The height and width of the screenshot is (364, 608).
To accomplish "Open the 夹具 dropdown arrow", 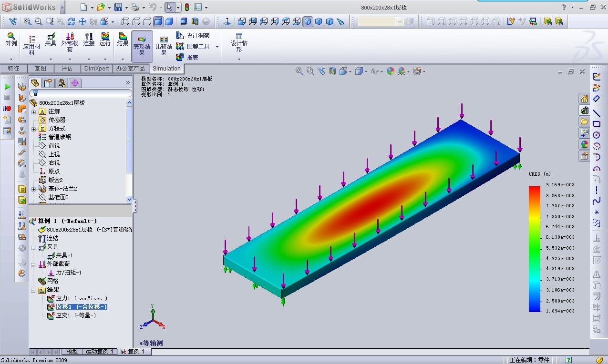I will pos(51,60).
